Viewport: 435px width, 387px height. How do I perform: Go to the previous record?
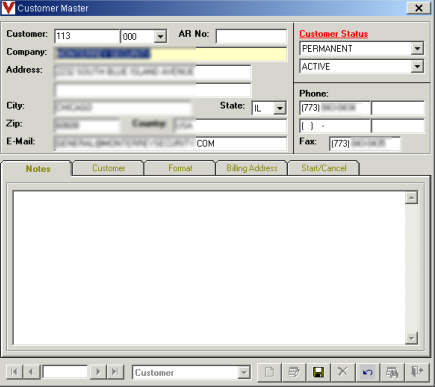[x=31, y=372]
